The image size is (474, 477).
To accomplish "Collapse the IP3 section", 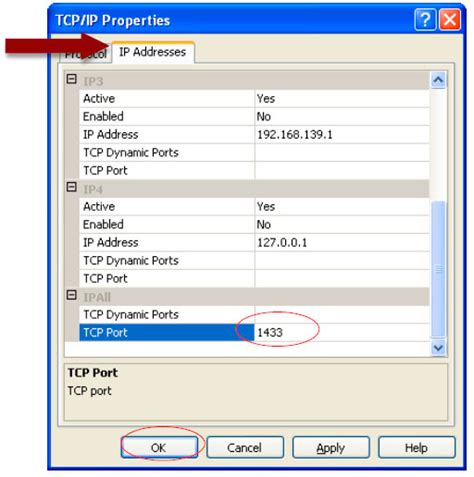I will coord(71,79).
